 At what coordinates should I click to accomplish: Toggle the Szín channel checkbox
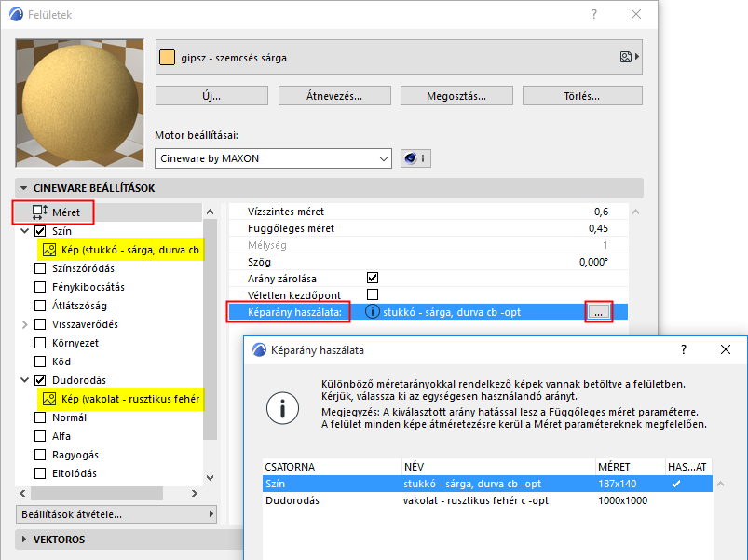[x=40, y=231]
